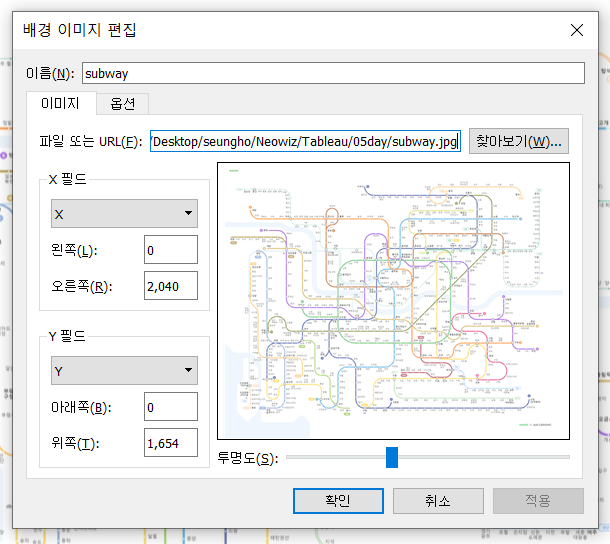Click the 위쪽(T) value field showing 1,654

pyautogui.click(x=171, y=443)
